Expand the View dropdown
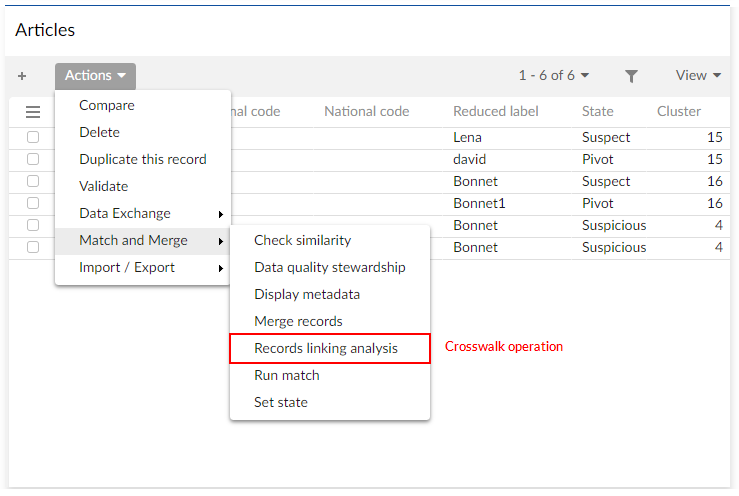The width and height of the screenshot is (739, 496). (x=698, y=76)
